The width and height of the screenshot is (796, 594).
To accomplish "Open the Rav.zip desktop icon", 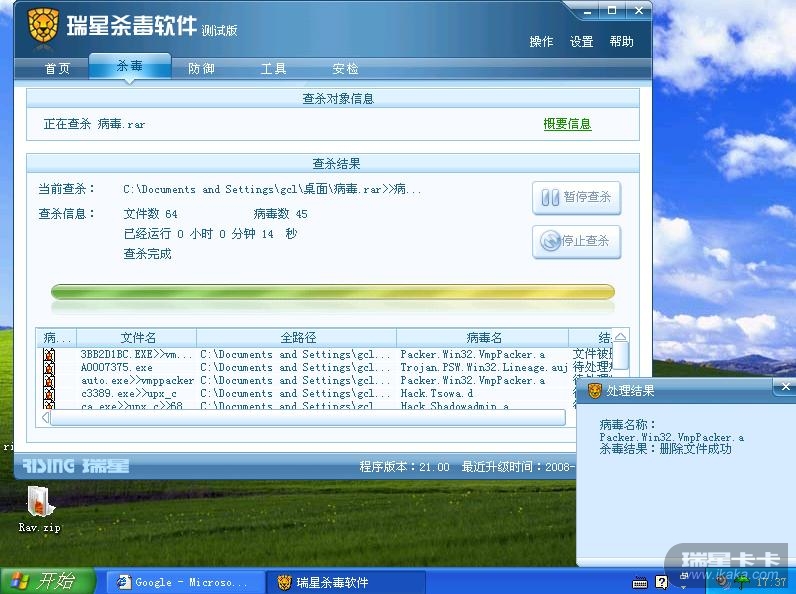I will 40,509.
